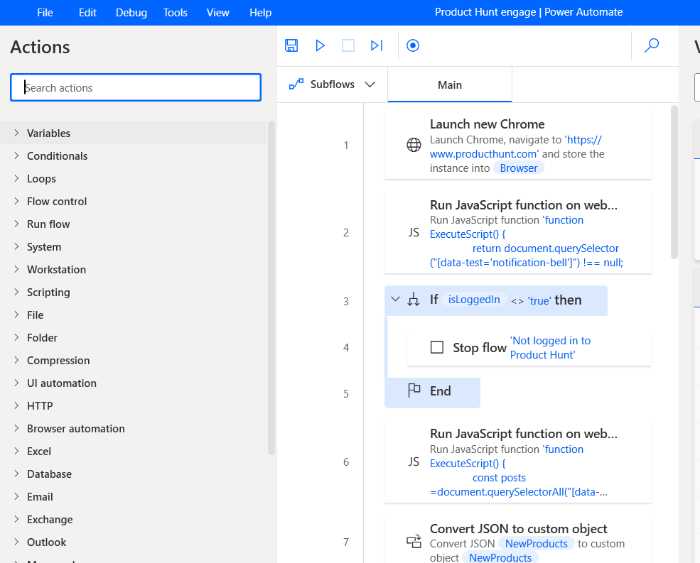Click the www.producthunt.com URL text
The width and height of the screenshot is (700, 563).
[x=483, y=154]
